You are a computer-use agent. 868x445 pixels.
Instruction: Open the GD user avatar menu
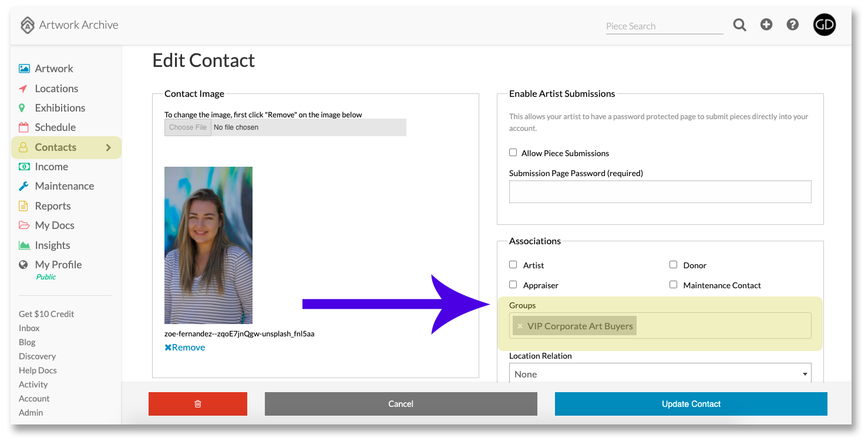tap(825, 25)
